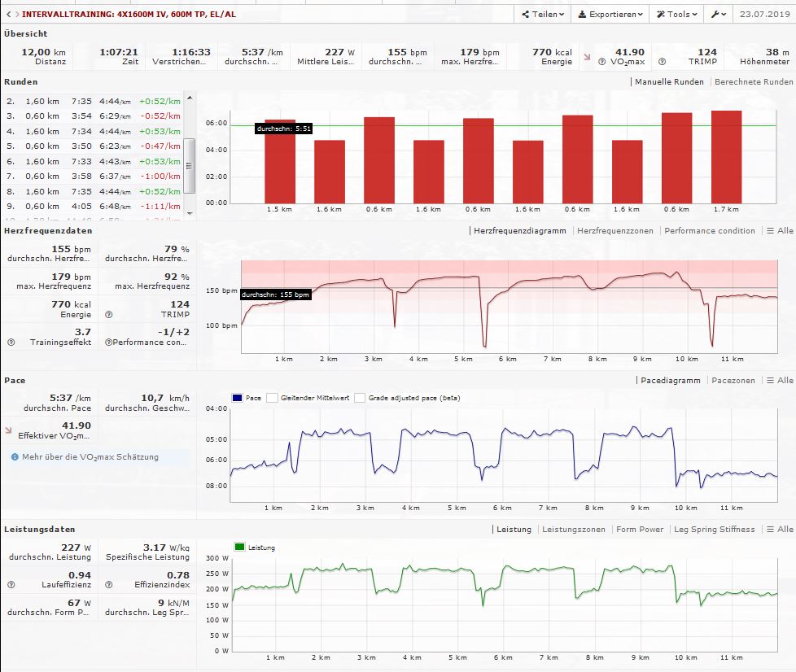Click the previous activity arrow icon
The width and height of the screenshot is (796, 672).
click(7, 15)
